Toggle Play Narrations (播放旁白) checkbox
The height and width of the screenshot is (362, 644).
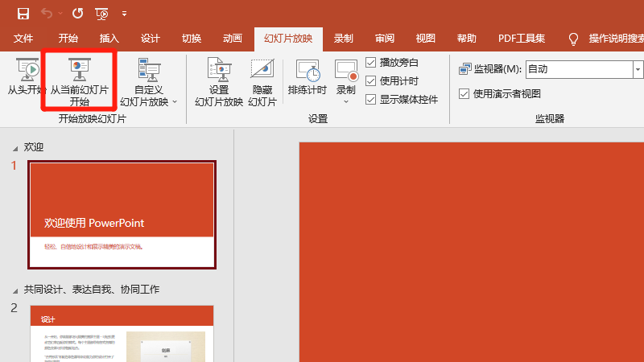(x=370, y=63)
